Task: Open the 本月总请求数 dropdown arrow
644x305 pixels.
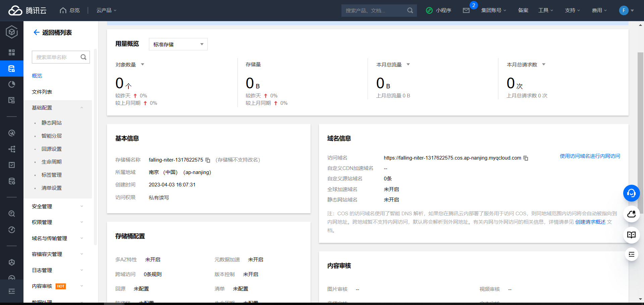Action: tap(544, 64)
